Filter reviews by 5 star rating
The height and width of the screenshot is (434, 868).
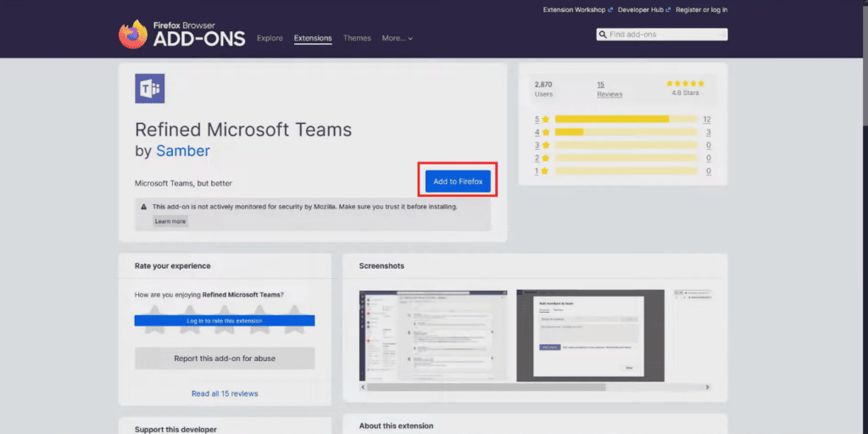tap(542, 119)
